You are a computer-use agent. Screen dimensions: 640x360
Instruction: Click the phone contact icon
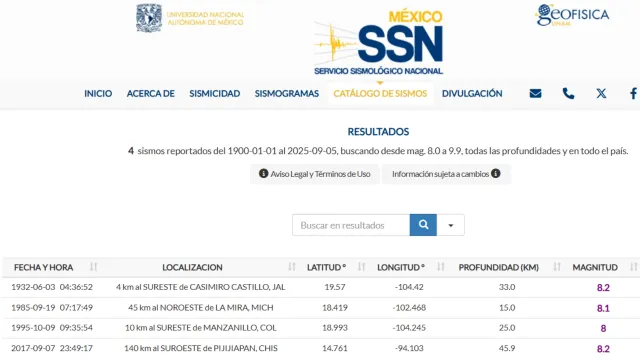[x=568, y=93]
